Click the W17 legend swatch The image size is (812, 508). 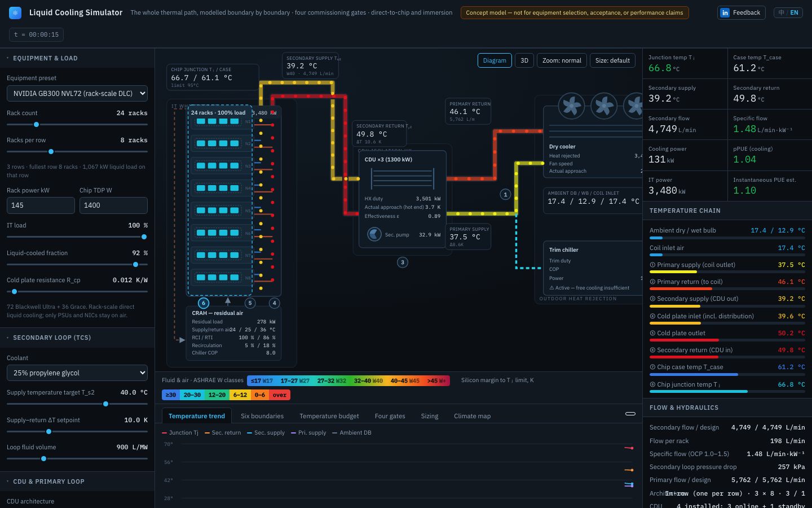262,380
